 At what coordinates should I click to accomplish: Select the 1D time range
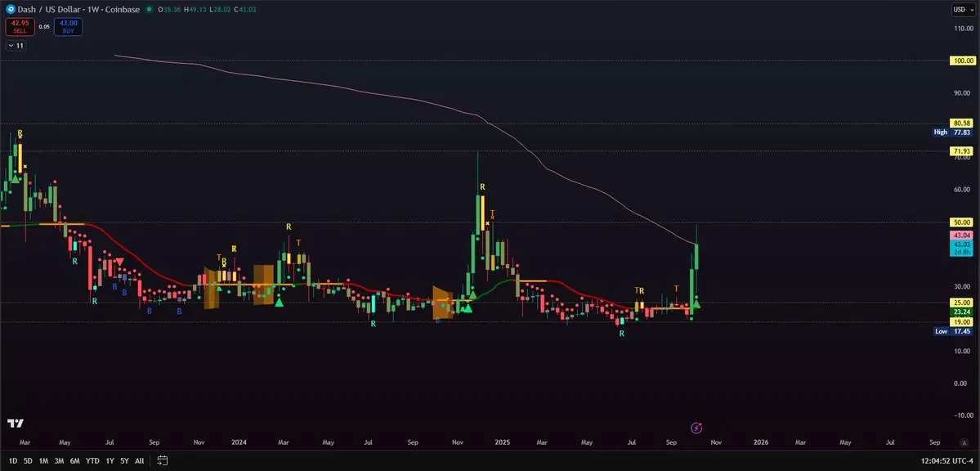point(12,461)
